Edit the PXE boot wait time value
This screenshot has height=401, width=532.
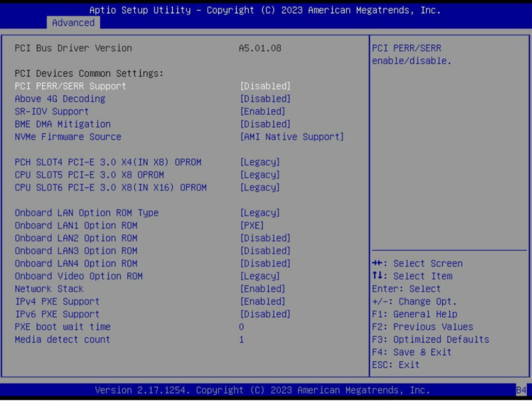pos(241,327)
